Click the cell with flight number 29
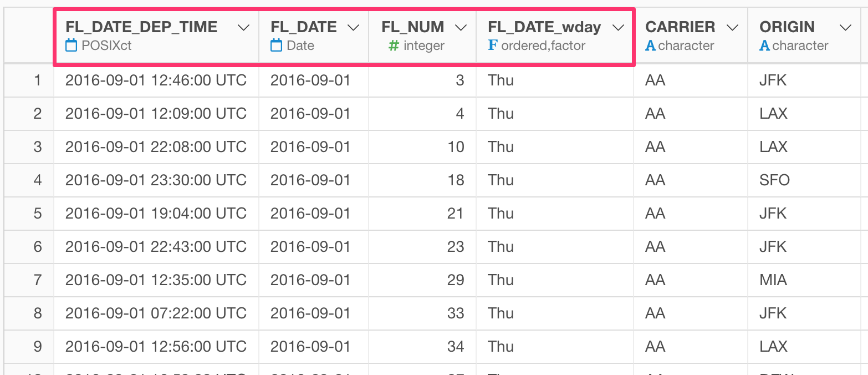Screen dimensions: 868x375 point(422,280)
